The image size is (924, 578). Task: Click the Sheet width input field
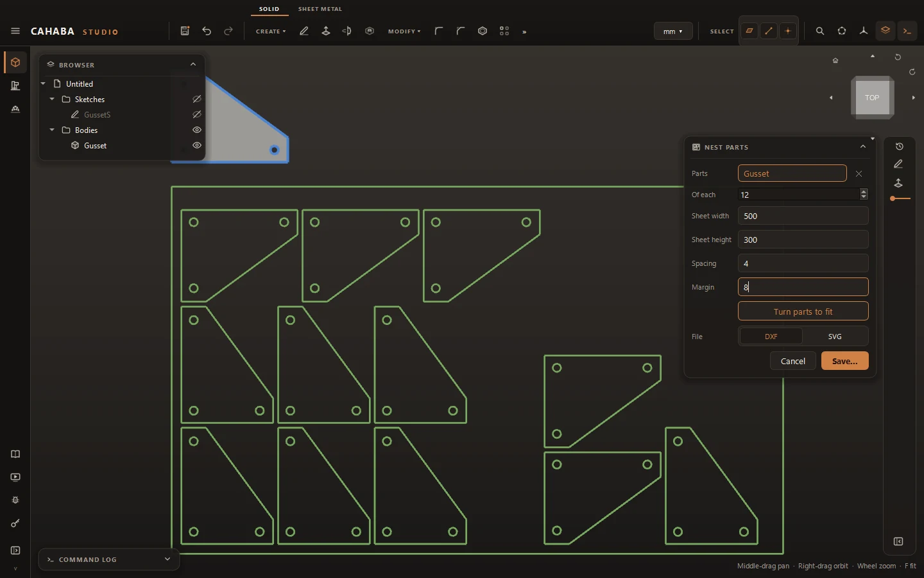pos(803,216)
